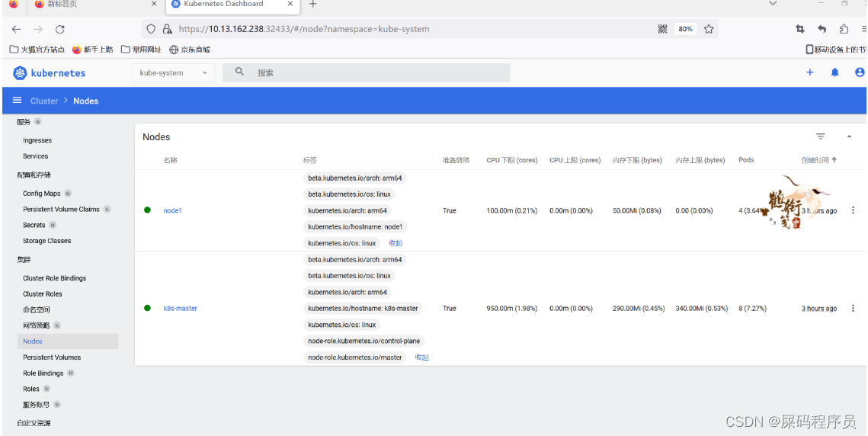Click the browser forward arrow

[37, 30]
